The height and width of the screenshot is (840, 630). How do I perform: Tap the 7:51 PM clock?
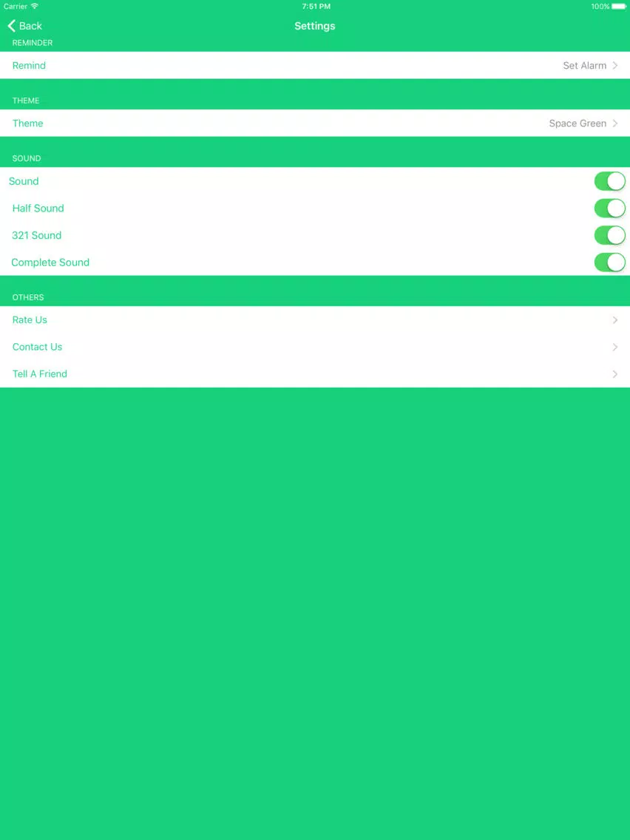click(x=316, y=7)
